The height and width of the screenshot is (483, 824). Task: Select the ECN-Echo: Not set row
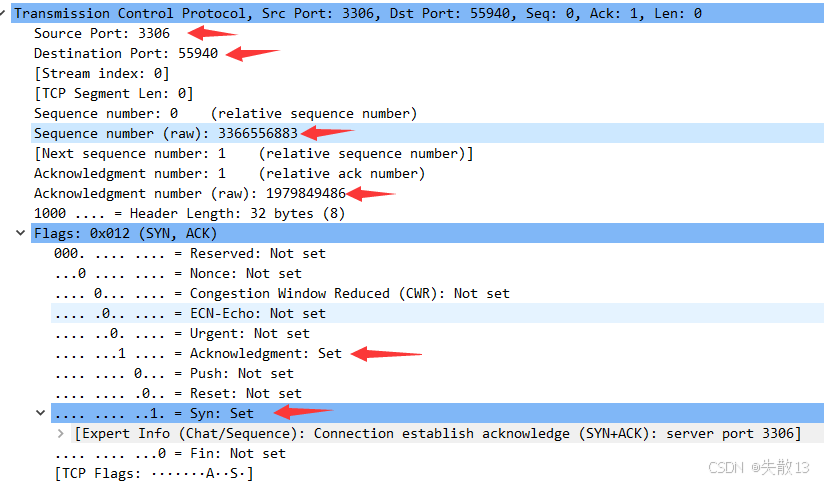(437, 313)
